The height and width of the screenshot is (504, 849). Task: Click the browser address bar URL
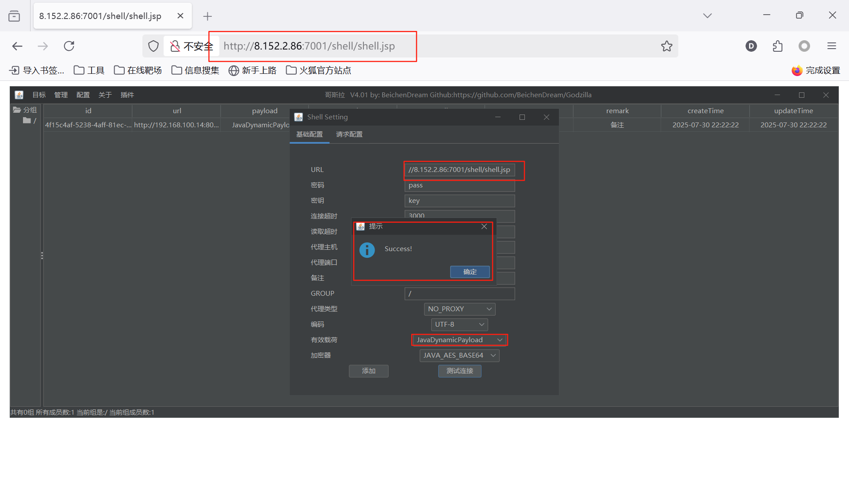(309, 46)
